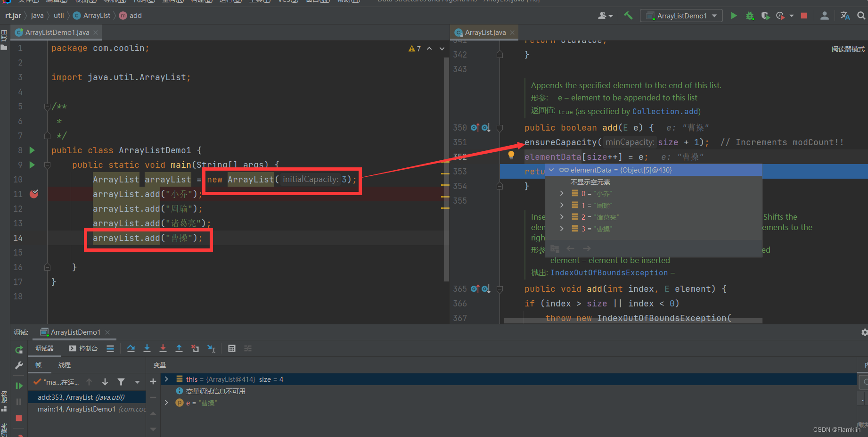The width and height of the screenshot is (868, 437).
Task: Open the 'add' method breadcrumb
Action: tap(131, 16)
